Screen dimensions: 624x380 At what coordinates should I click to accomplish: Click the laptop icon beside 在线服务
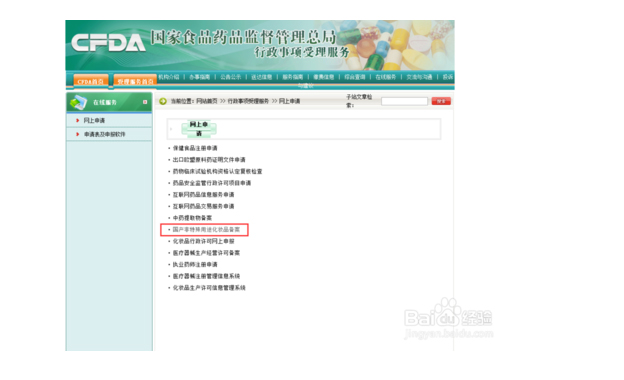pyautogui.click(x=78, y=102)
